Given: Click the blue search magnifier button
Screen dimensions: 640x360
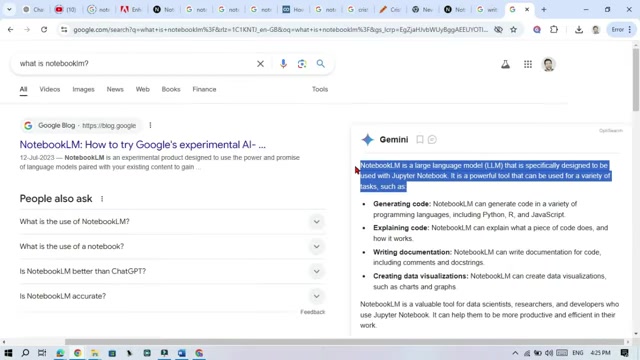Looking at the screenshot, I should pyautogui.click(x=320, y=64).
